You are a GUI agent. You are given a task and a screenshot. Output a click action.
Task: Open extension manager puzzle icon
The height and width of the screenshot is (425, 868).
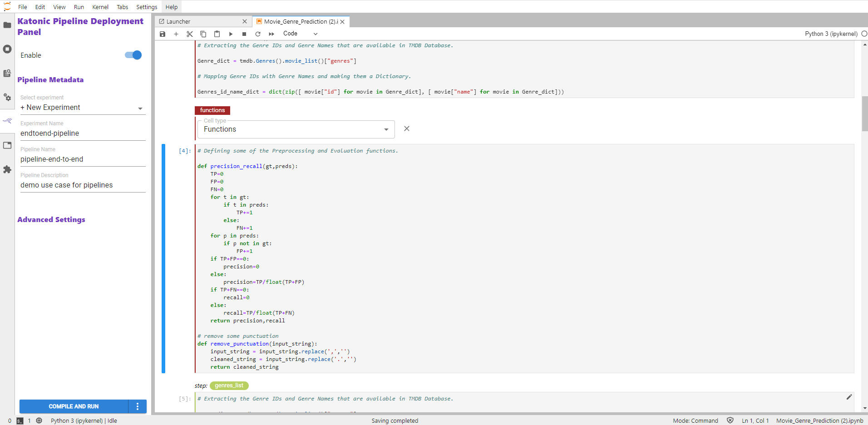7,169
